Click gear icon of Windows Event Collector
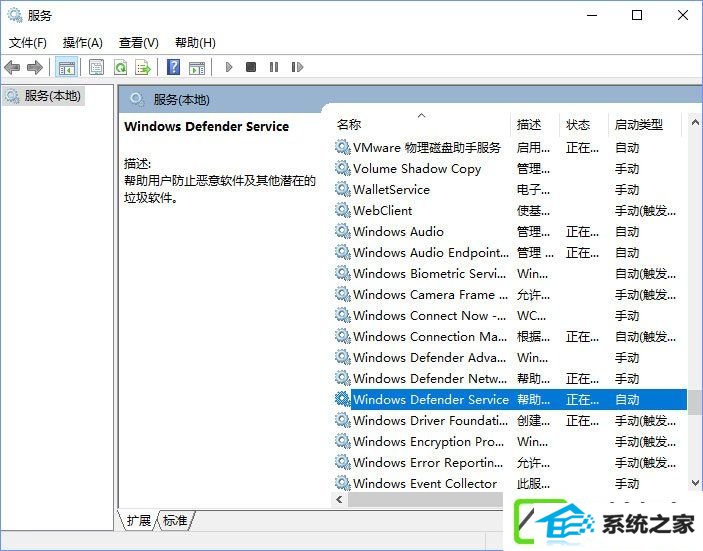 tap(343, 483)
